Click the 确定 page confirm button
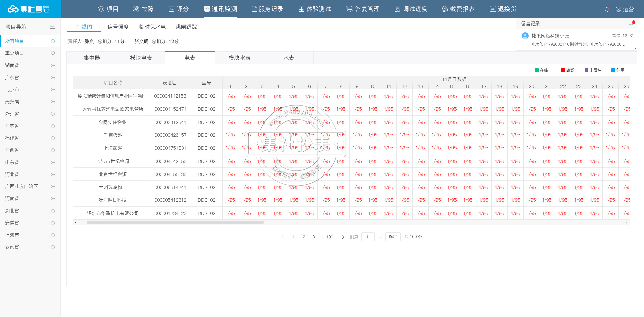Screen dimensions: 644x317 point(392,237)
